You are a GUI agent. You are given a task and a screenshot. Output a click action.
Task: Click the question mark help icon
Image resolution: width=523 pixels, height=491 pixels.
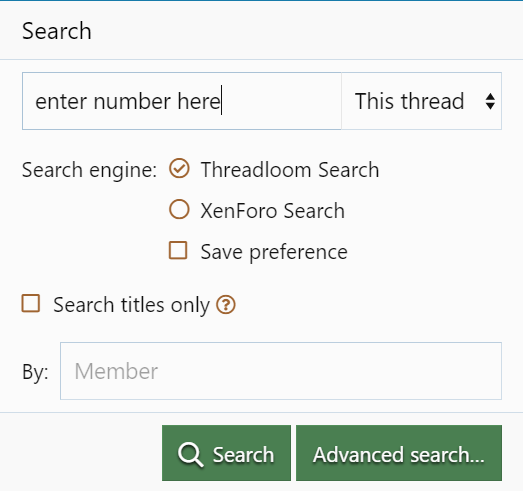pos(226,305)
